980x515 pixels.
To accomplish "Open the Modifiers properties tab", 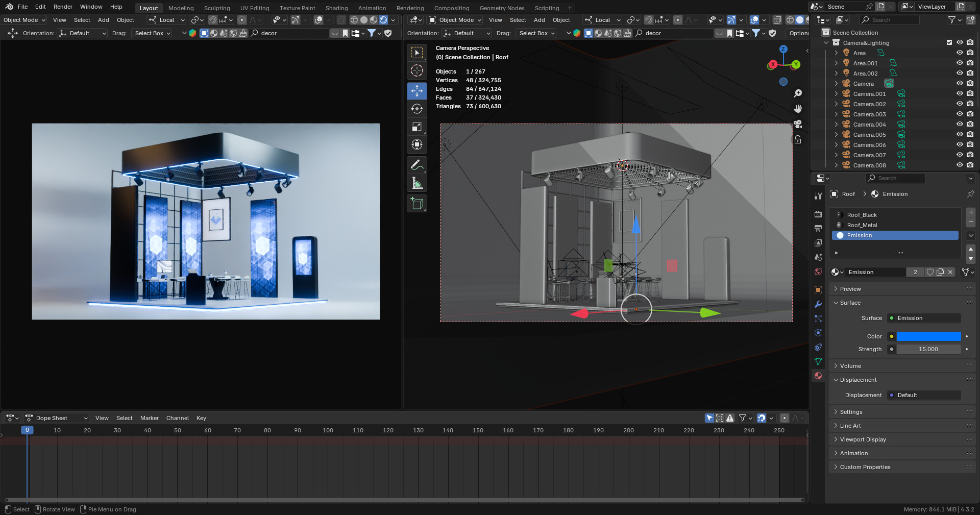I will click(x=818, y=304).
